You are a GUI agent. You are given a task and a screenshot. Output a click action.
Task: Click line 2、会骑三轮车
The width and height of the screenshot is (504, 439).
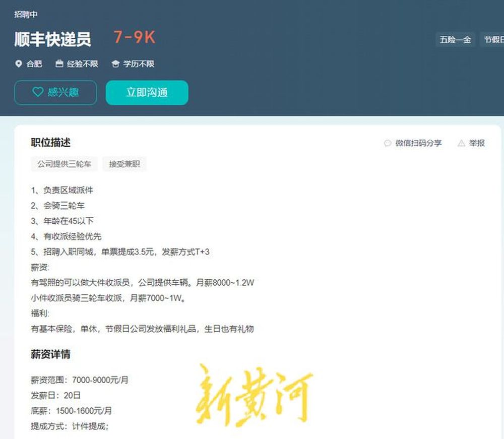tap(58, 206)
